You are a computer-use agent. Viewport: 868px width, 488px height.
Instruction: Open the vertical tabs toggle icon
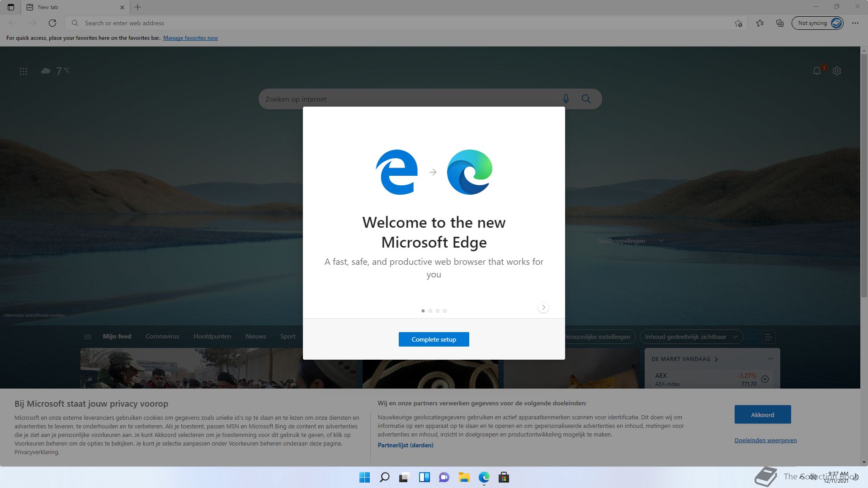tap(11, 7)
